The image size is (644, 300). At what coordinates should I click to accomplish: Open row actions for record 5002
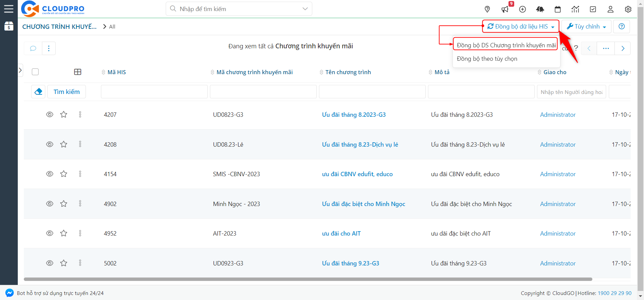coord(80,263)
